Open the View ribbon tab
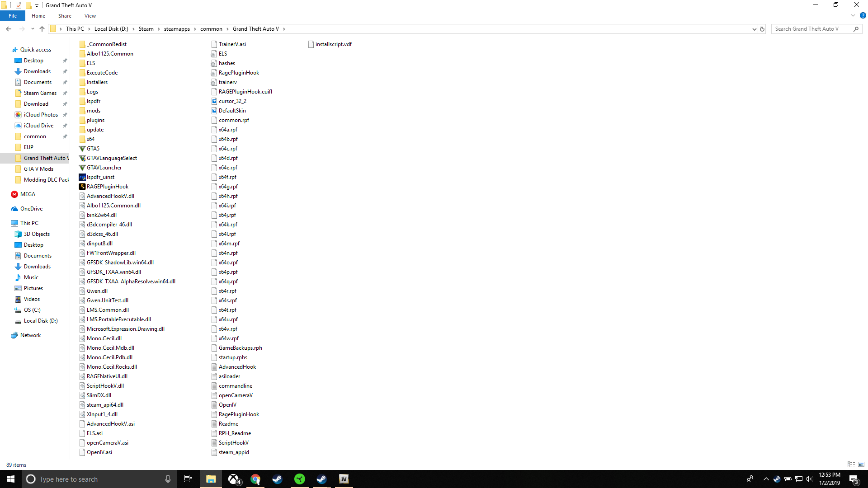Image resolution: width=868 pixels, height=488 pixels. click(90, 16)
